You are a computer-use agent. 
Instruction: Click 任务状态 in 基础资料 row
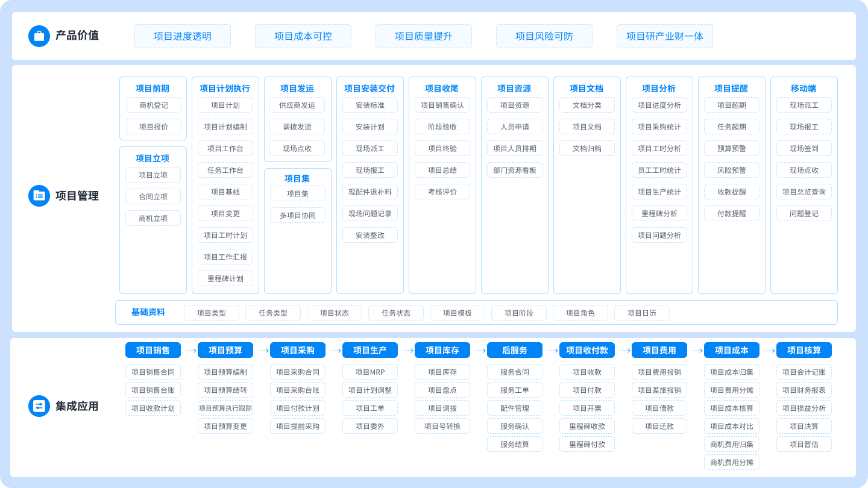click(x=395, y=313)
